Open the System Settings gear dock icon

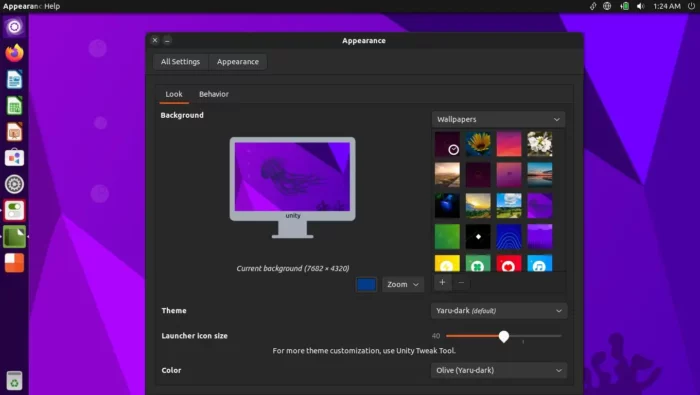coord(14,184)
